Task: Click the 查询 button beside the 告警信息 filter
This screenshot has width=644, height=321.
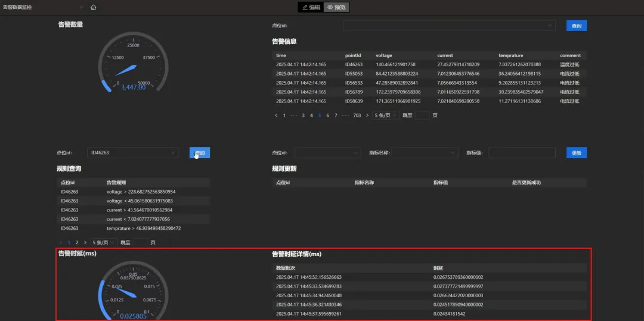Action: [577, 26]
